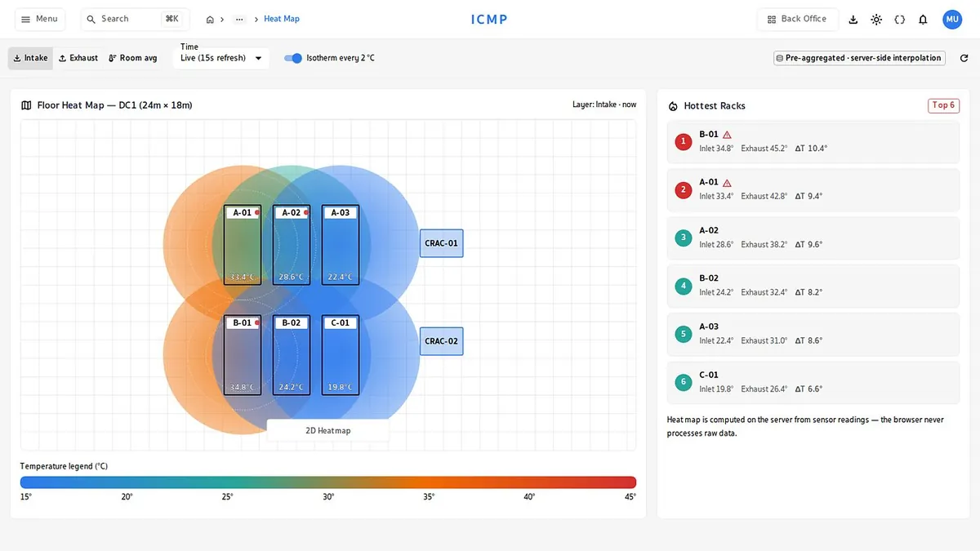The height and width of the screenshot is (551, 980).
Task: Select rack B-02 on heat map
Action: tap(292, 355)
